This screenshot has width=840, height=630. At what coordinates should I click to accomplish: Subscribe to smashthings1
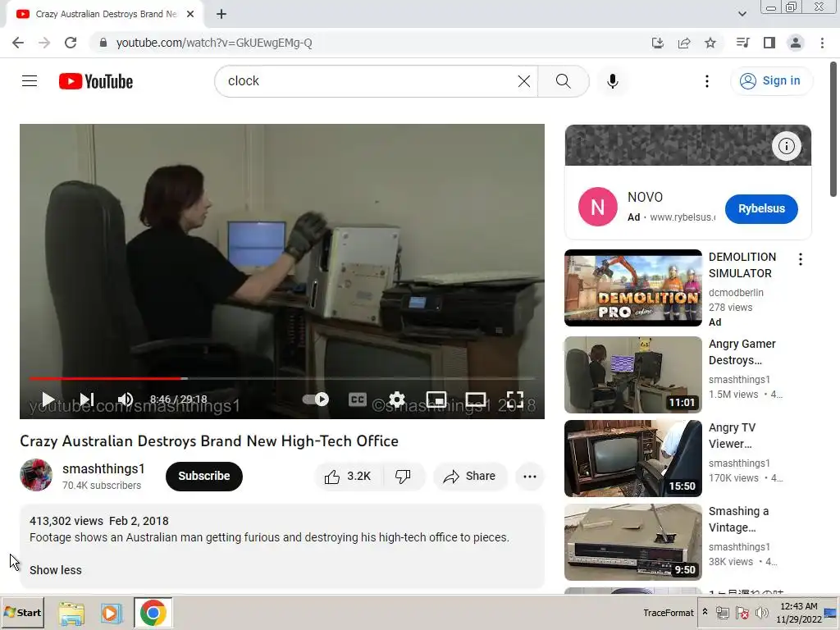(204, 477)
